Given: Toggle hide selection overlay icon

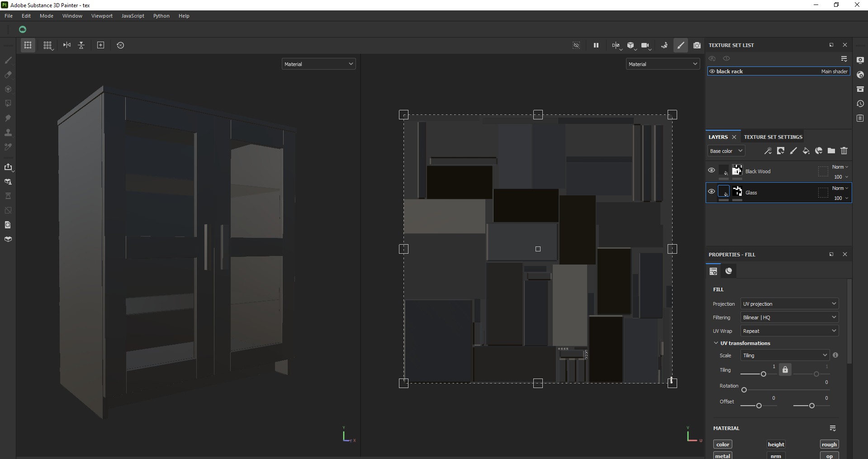Looking at the screenshot, I should point(576,45).
